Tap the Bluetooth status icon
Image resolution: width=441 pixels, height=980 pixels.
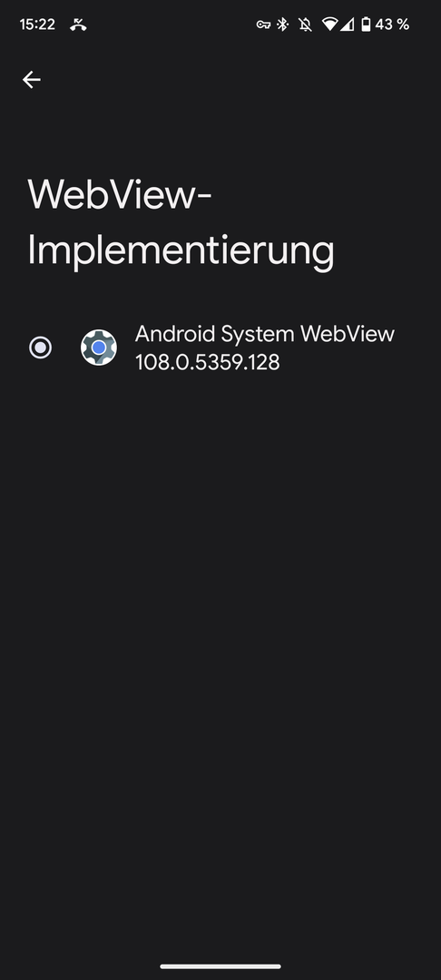283,25
